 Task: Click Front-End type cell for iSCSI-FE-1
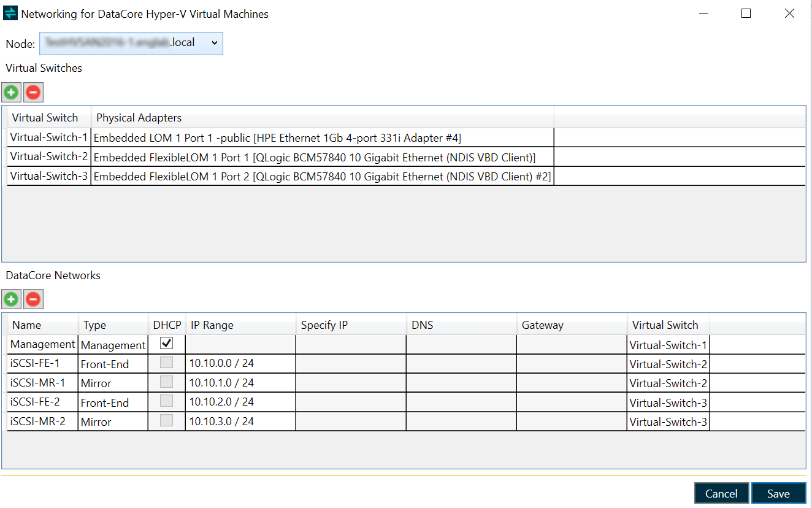click(113, 363)
